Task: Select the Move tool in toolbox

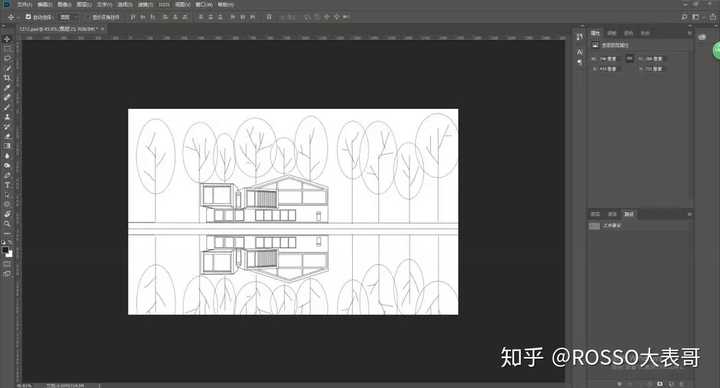Action: tap(7, 39)
